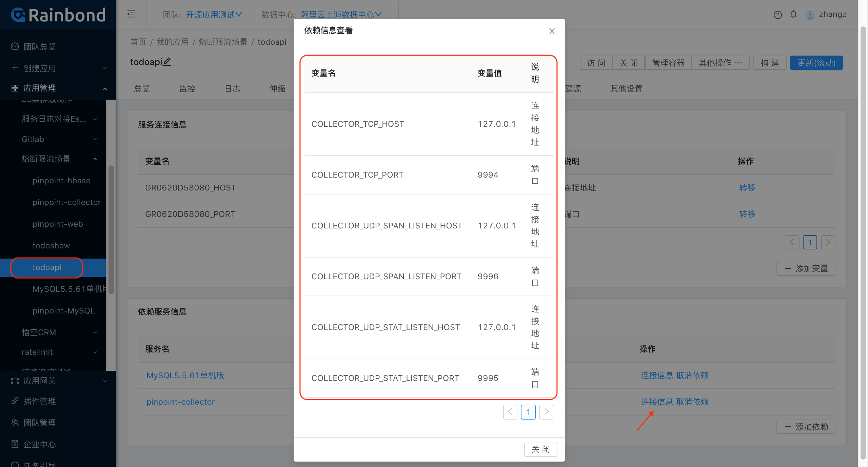The height and width of the screenshot is (467, 868).
Task: Click the zhangz user avatar
Action: [x=810, y=15]
